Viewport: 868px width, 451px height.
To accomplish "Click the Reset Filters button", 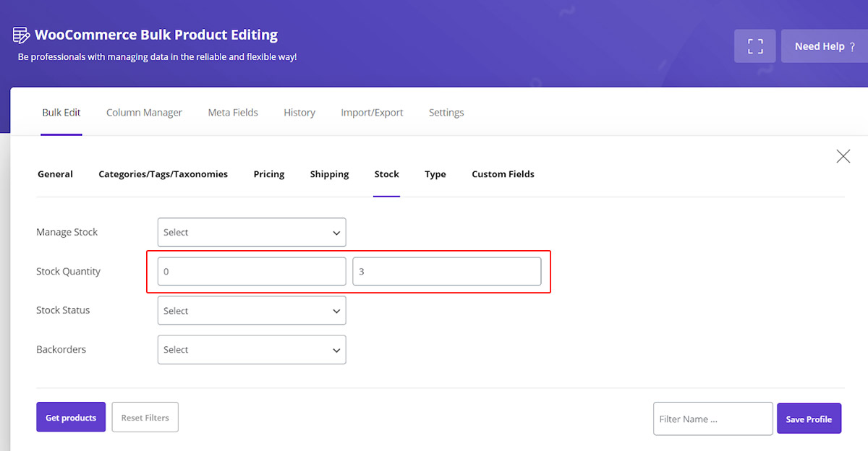I will point(145,417).
